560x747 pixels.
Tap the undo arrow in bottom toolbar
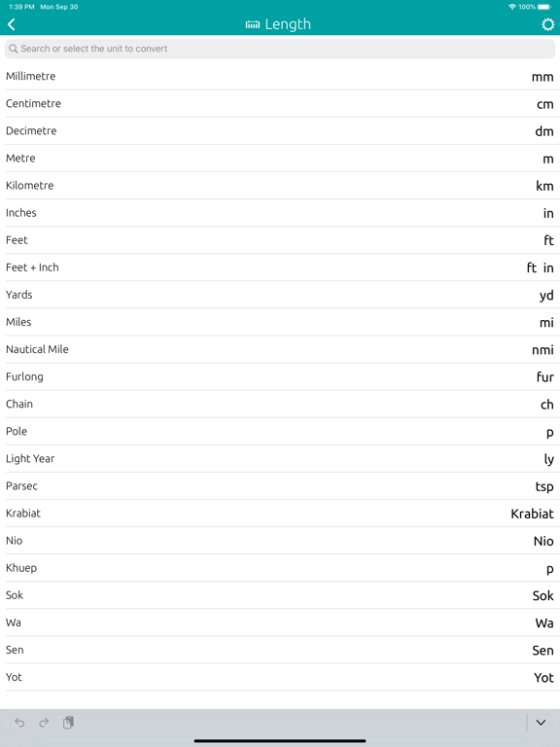click(19, 723)
